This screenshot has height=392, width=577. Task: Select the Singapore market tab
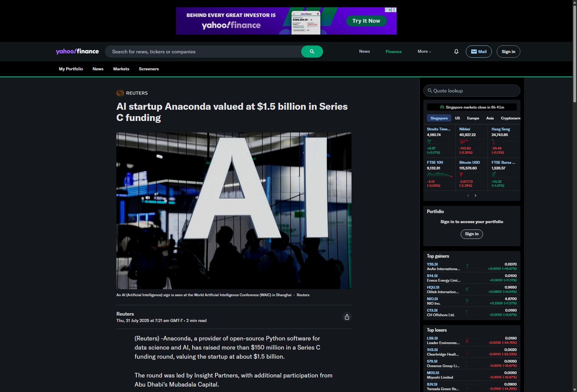click(x=439, y=118)
